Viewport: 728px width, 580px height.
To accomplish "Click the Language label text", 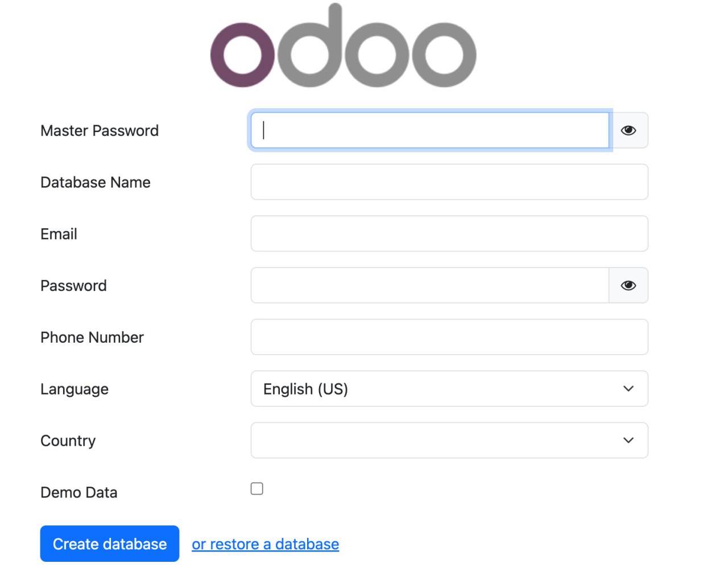I will pos(75,389).
